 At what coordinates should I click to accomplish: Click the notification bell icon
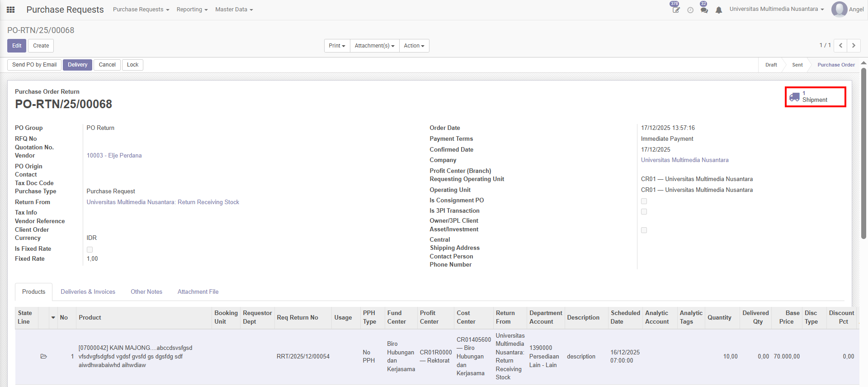pos(719,10)
